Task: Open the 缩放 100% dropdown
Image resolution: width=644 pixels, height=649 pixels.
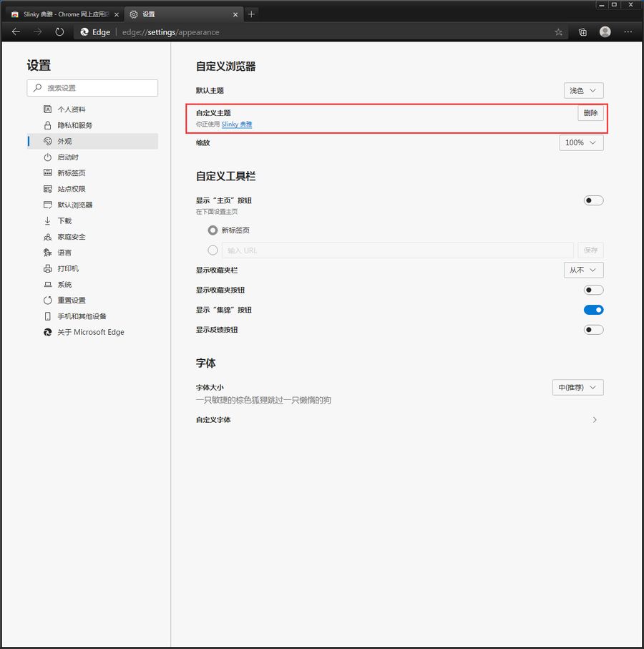Action: point(581,143)
